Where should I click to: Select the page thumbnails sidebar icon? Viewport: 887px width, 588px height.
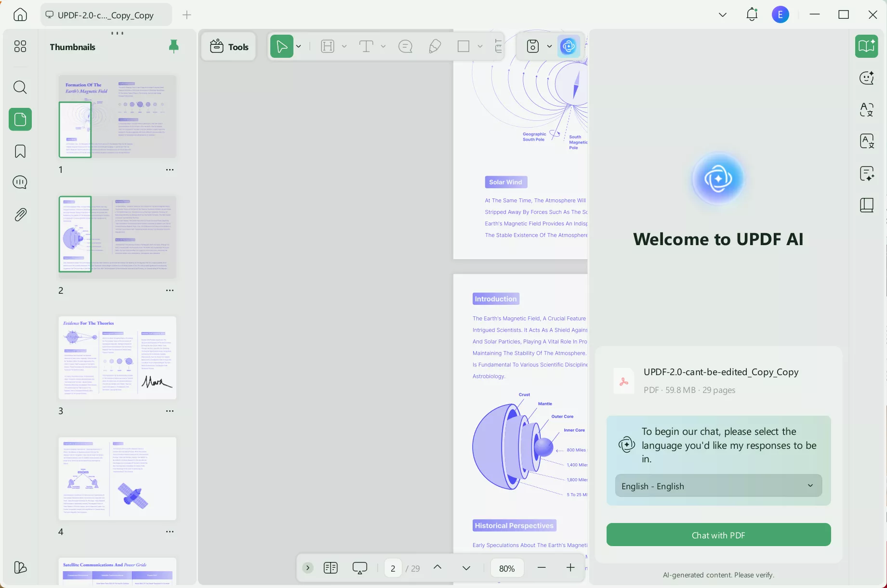(x=20, y=119)
